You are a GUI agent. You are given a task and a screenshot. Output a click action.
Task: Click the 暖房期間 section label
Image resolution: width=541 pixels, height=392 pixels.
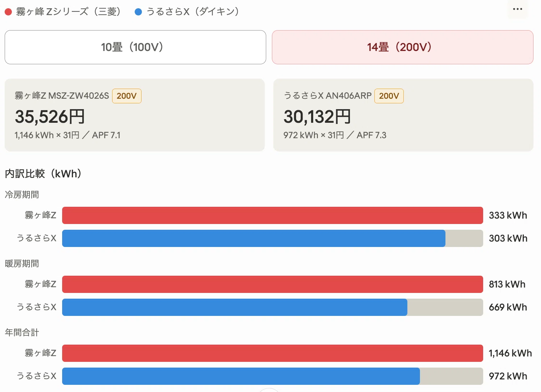click(x=22, y=263)
